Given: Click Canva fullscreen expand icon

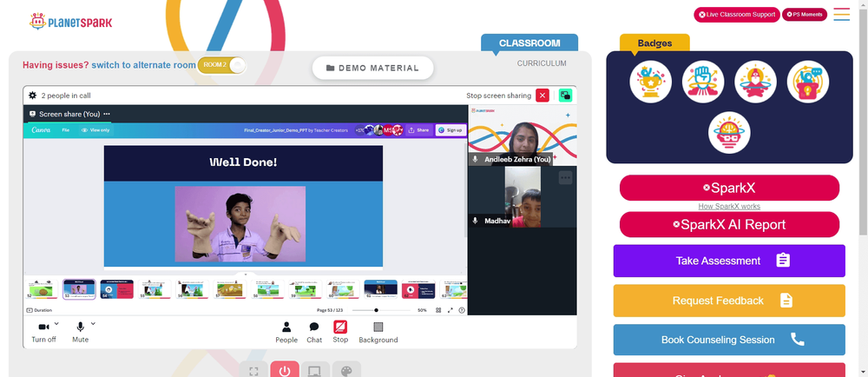Looking at the screenshot, I should 450,310.
